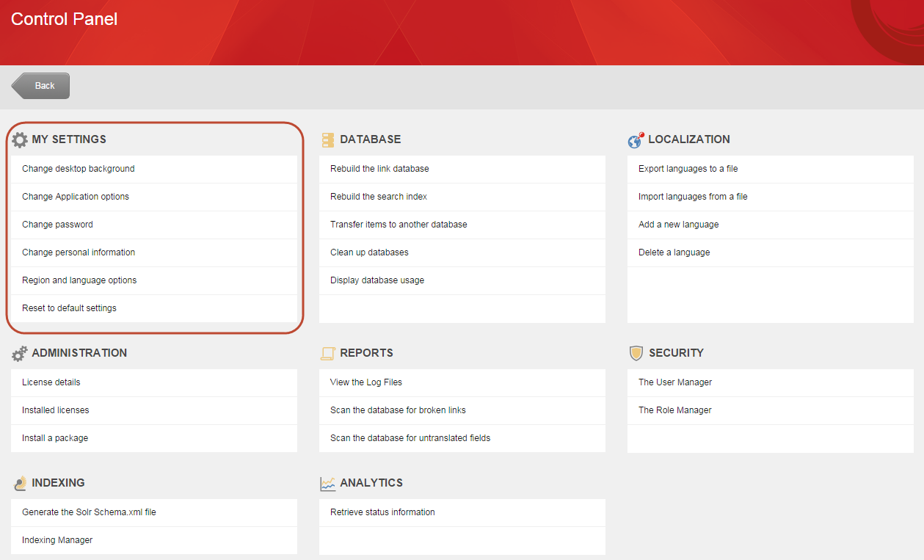
Task: Click the My Settings gear icon
Action: coord(20,139)
